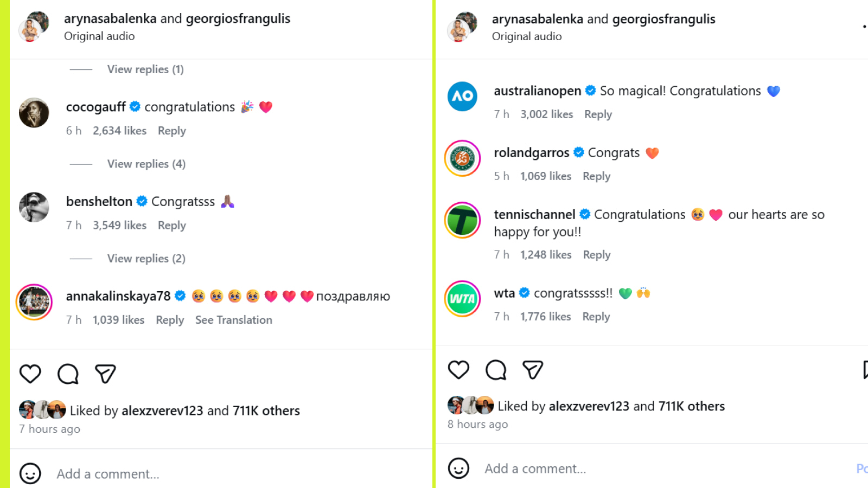Image resolution: width=868 pixels, height=488 pixels.
Task: Like the post using right panel heart icon
Action: (458, 370)
